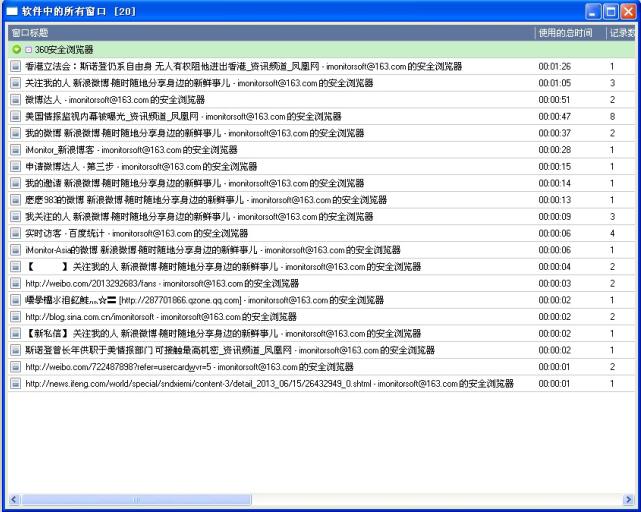Image resolution: width=641 pixels, height=512 pixels.
Task: Minimize the 软件中的所有窗口 window
Action: click(x=593, y=11)
